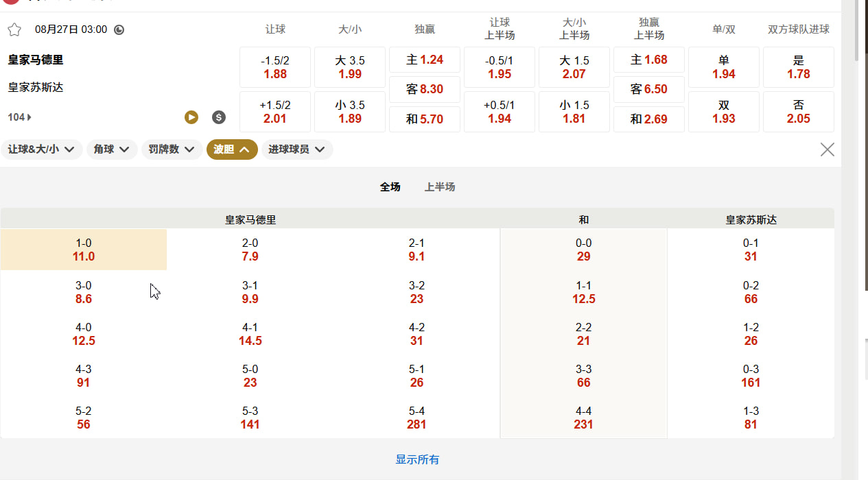
Task: Select first-half 客 6.50
Action: (x=649, y=89)
